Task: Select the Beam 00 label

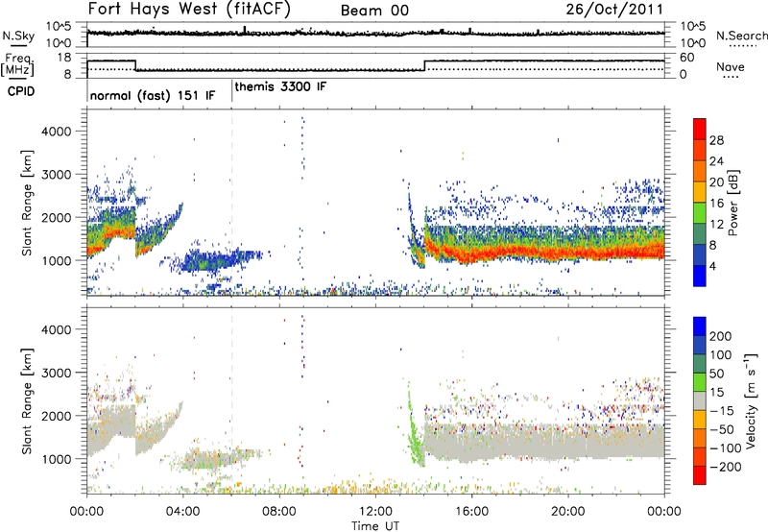Action: pos(374,11)
